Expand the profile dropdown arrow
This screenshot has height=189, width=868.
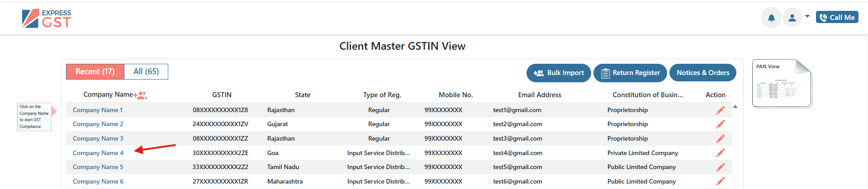pos(807,16)
